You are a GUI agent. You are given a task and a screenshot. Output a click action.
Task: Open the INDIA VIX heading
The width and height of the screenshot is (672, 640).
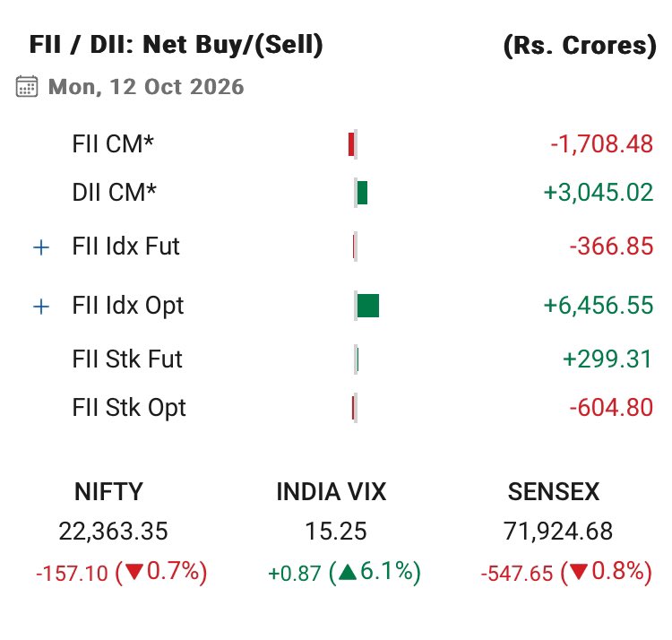tap(332, 491)
